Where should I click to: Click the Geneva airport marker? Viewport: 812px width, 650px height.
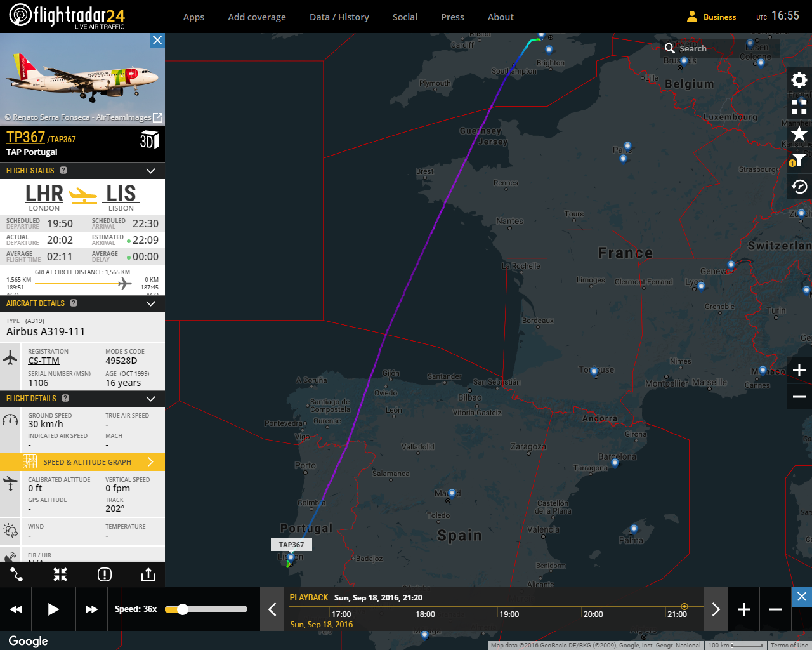point(731,265)
